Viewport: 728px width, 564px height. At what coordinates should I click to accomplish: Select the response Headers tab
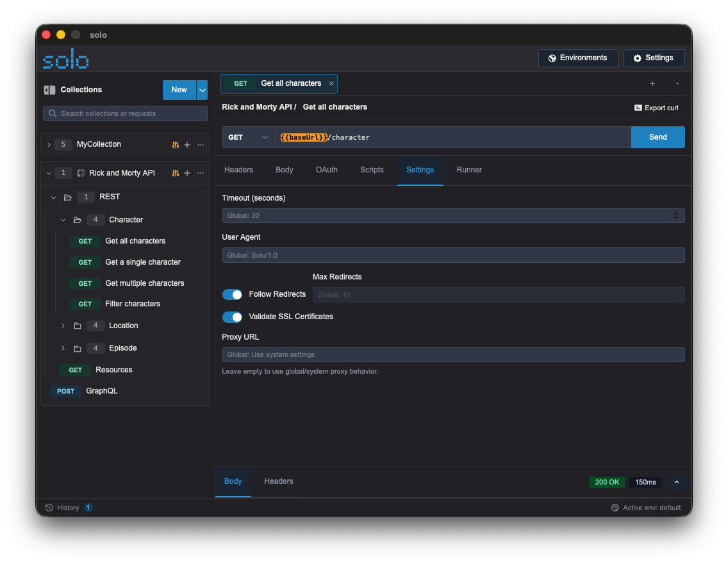[x=279, y=481]
